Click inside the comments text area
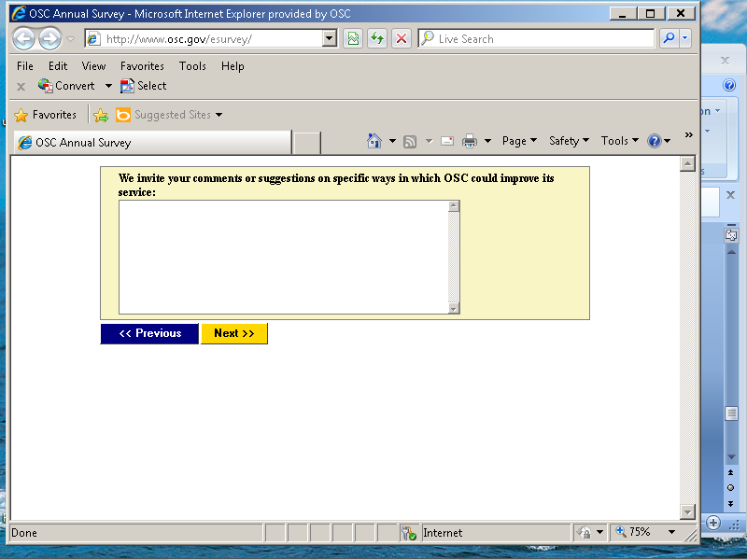 284,258
